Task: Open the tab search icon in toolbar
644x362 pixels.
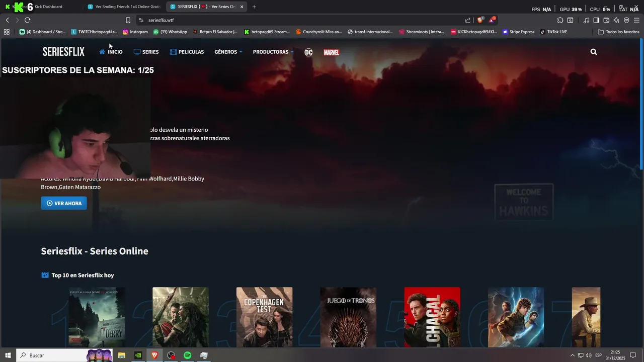Action: (x=570, y=20)
